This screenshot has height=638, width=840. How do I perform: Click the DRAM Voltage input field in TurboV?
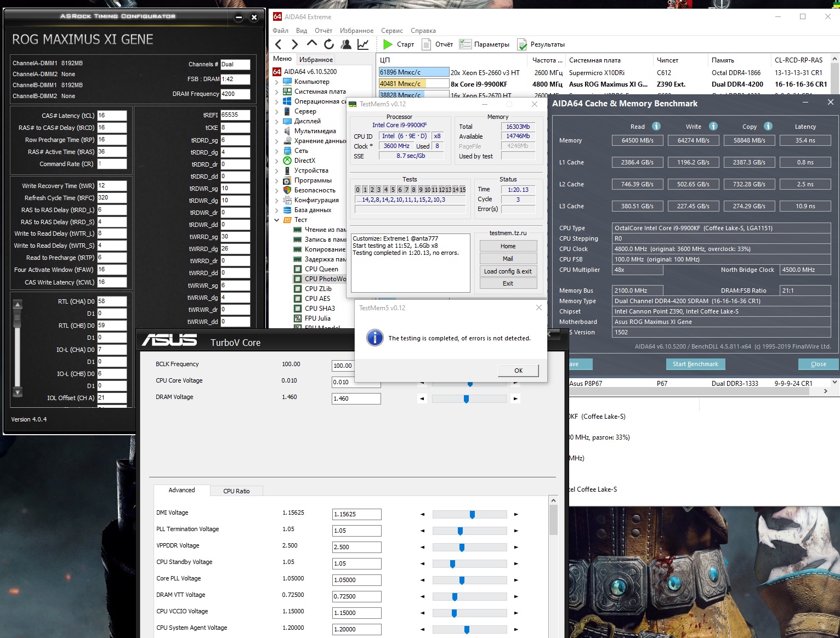click(356, 398)
